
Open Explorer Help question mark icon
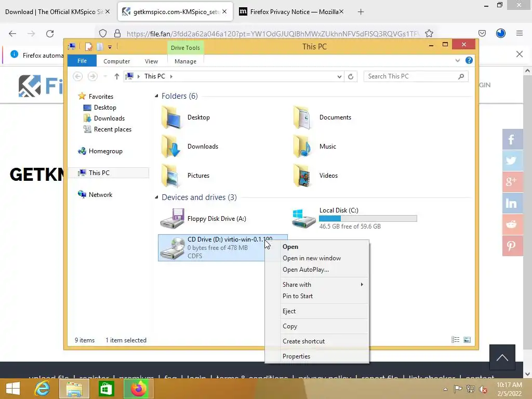pyautogui.click(x=469, y=60)
